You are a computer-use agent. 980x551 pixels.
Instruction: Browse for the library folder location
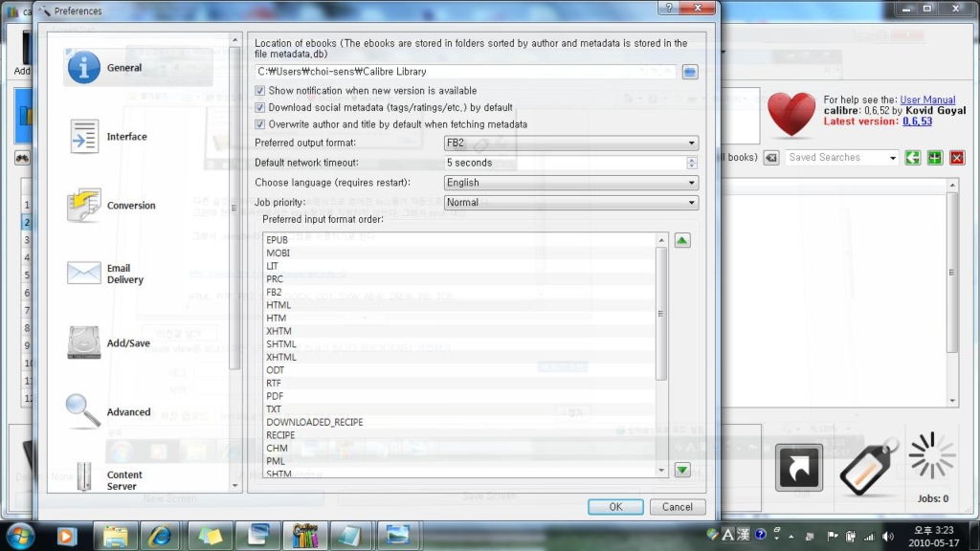point(689,72)
